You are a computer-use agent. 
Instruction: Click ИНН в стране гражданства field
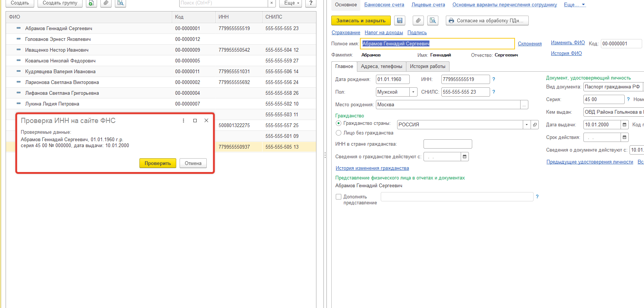tap(448, 144)
